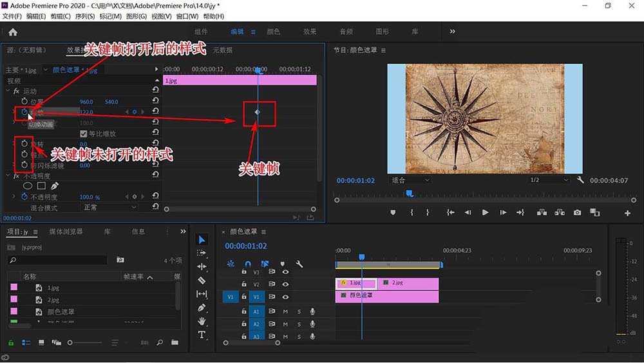Viewport: 644px width, 363px height.
Task: Play the program monitor sequence
Action: (485, 212)
